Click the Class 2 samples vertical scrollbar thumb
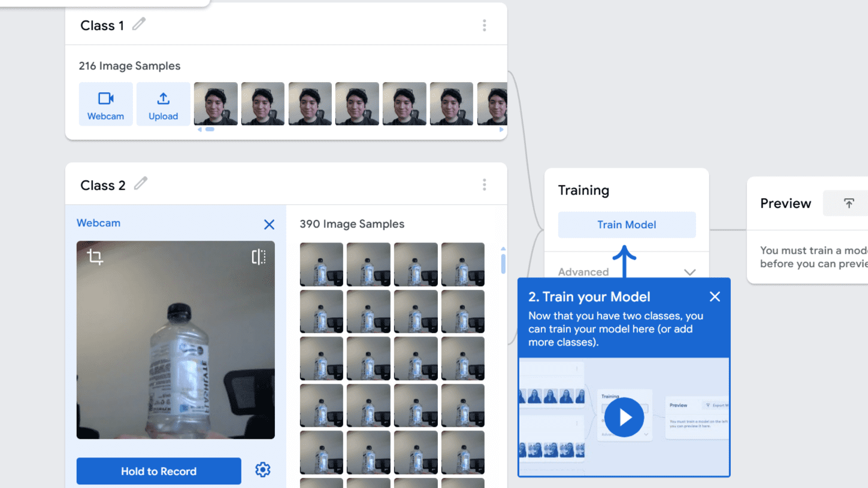The image size is (868, 488). point(503,263)
